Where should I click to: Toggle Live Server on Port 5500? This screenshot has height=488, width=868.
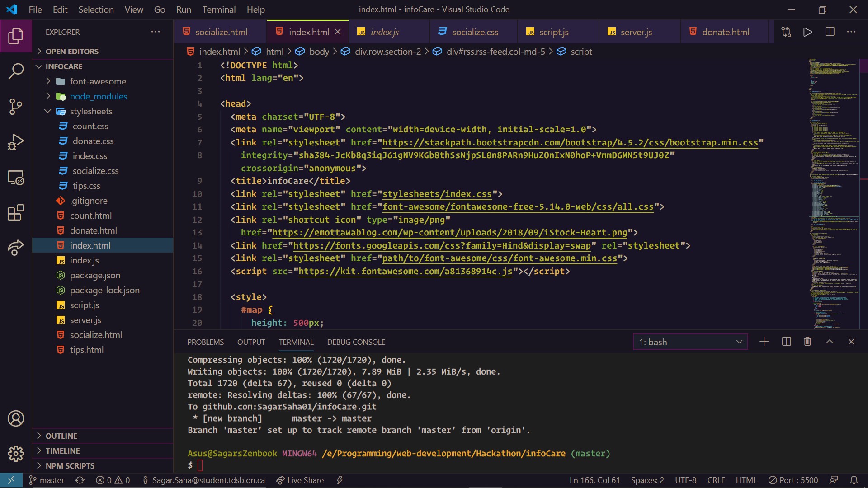793,480
